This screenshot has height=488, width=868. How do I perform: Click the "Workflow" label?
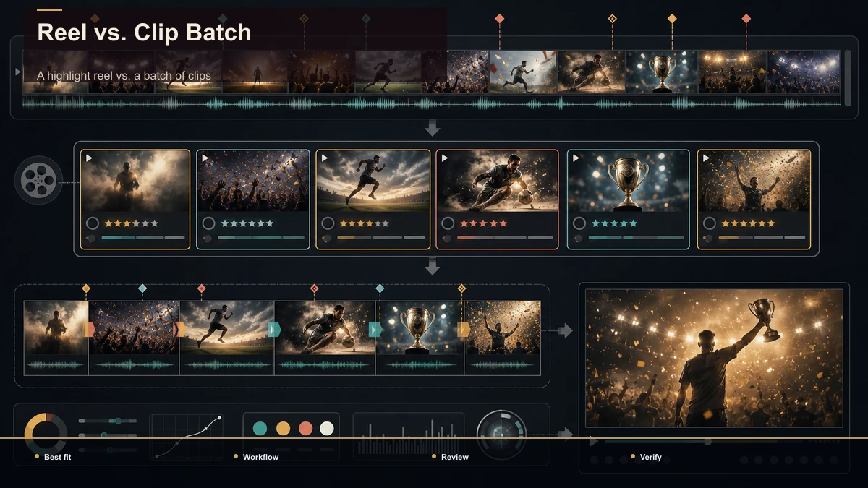(260, 457)
